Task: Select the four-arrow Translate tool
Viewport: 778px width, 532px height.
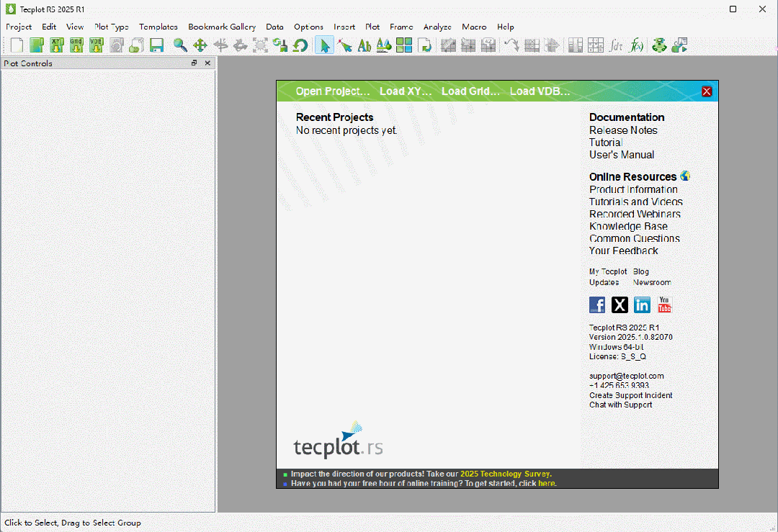Action: pyautogui.click(x=200, y=45)
